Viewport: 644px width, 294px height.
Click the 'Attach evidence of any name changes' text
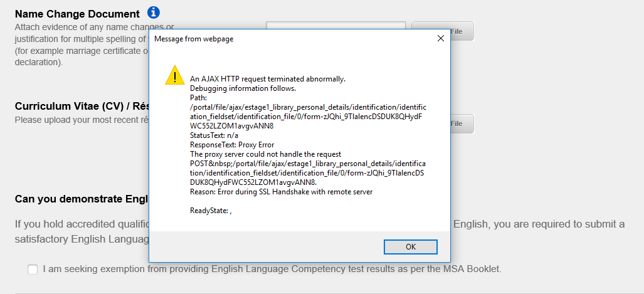tap(94, 28)
